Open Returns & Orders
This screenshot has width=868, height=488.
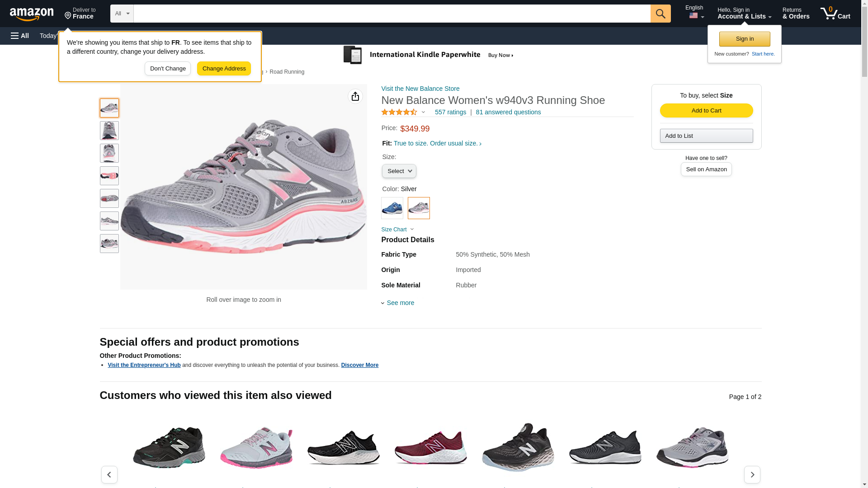point(796,14)
